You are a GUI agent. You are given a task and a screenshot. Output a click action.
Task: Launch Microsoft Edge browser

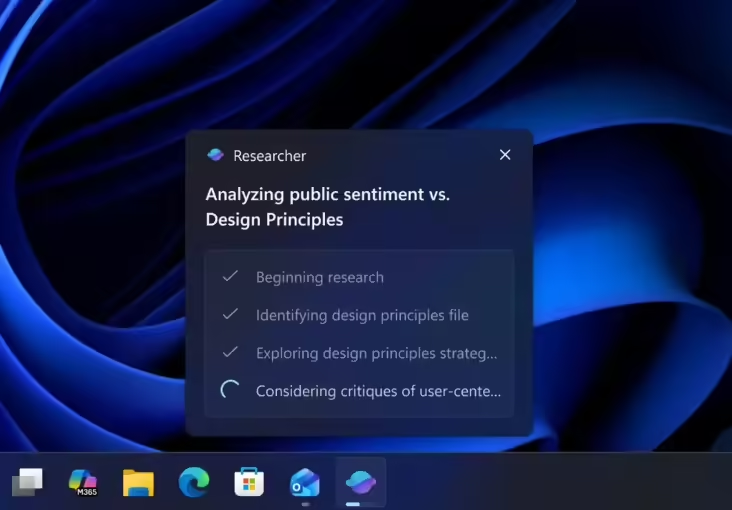pos(194,482)
